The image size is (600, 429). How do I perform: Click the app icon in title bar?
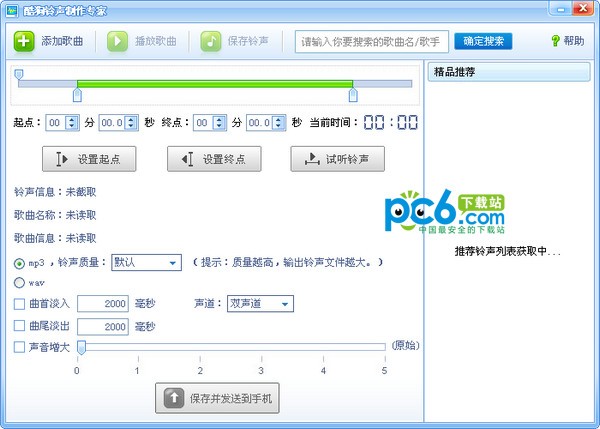coord(12,11)
